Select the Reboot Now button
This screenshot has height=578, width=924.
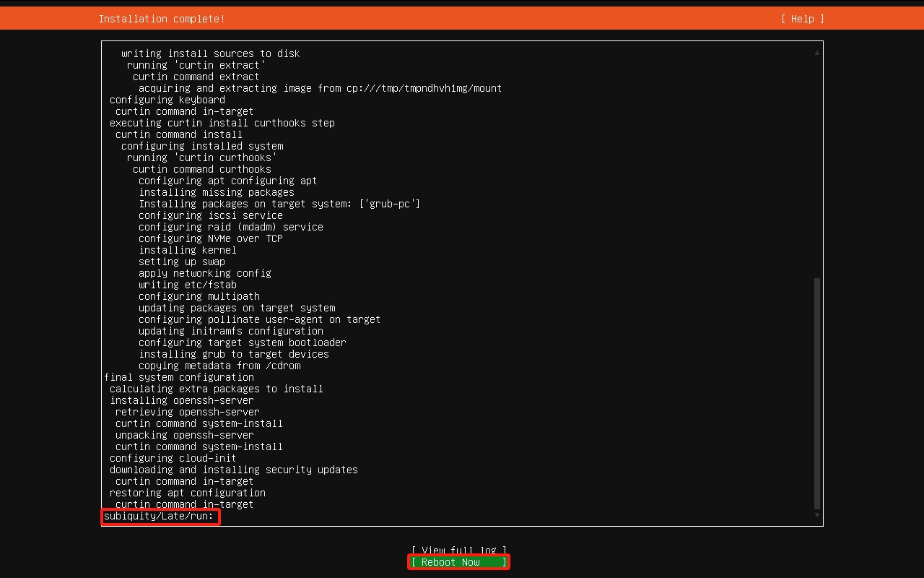[x=459, y=562]
